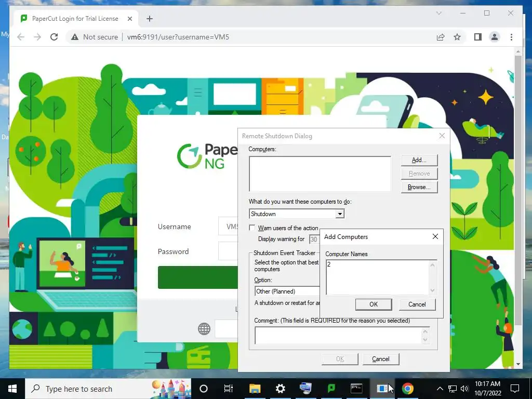Open the notifications action center
This screenshot has height=399, width=532.
click(x=515, y=389)
